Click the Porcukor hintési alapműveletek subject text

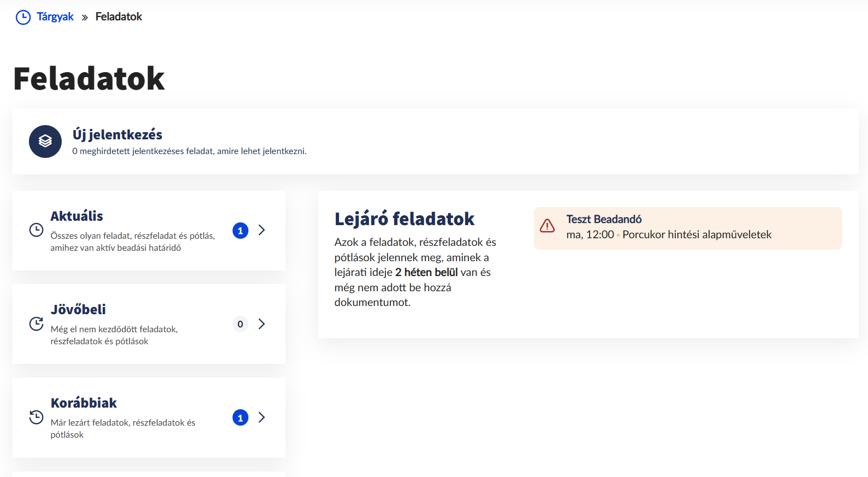pos(697,234)
